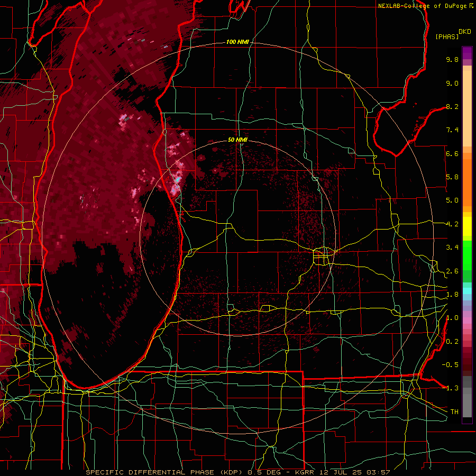
Task: Select the 5.0 value on the scale
Action: coord(452,200)
